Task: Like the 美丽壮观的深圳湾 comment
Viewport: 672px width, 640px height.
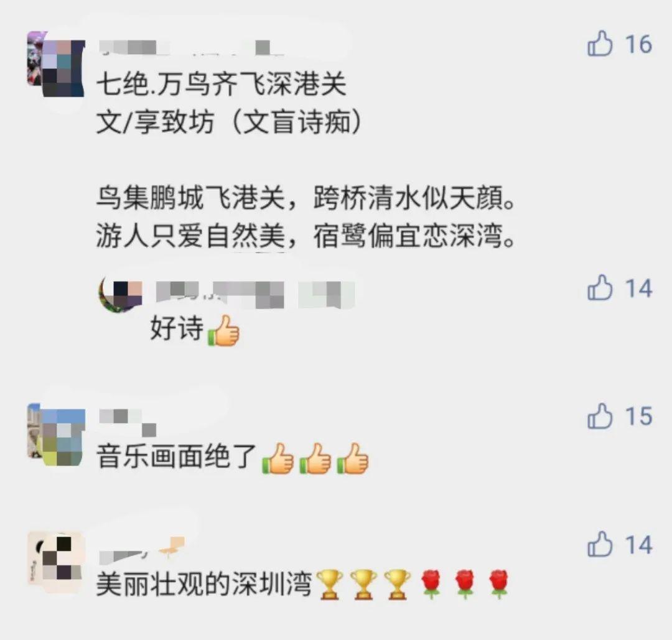Action: [600, 544]
